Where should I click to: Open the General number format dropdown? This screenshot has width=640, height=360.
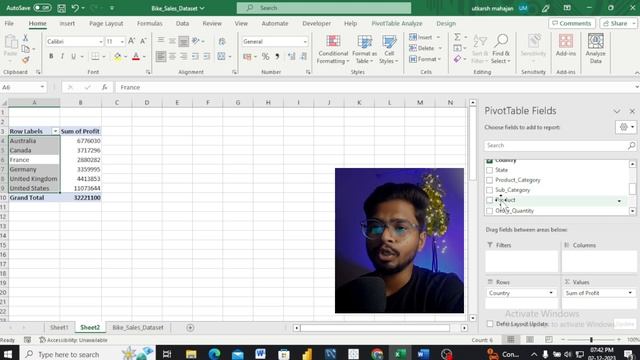pyautogui.click(x=304, y=42)
